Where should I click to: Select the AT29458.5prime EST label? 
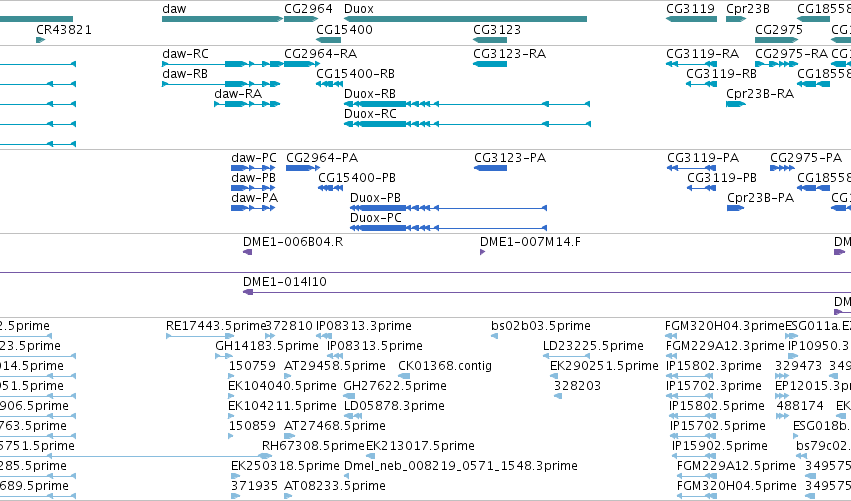click(x=335, y=366)
